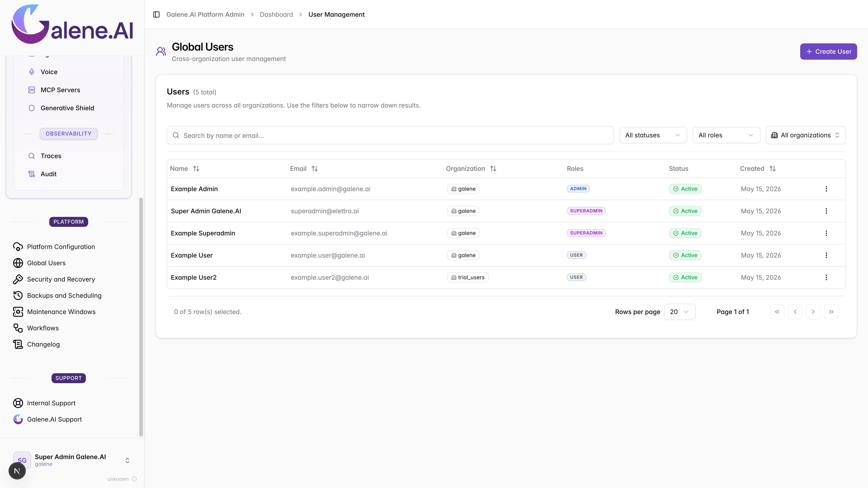Open the All statuses dropdown
Viewport: 868px width, 488px height.
tap(653, 135)
